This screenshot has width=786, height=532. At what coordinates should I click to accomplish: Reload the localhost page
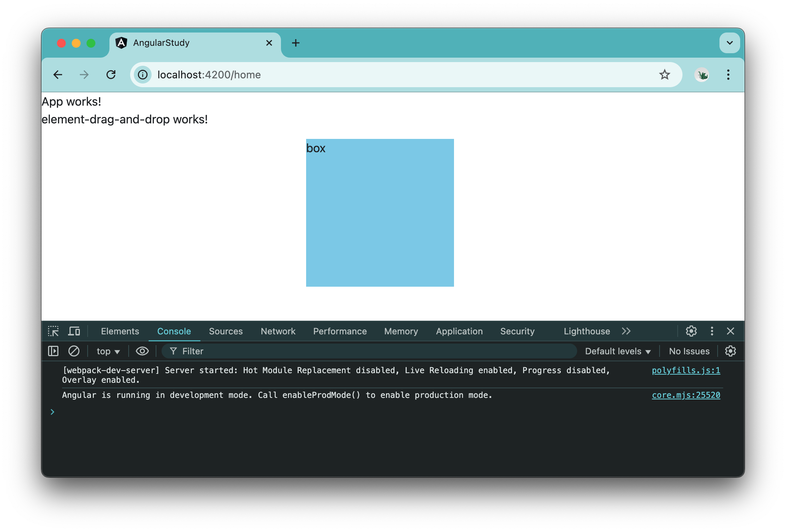pos(111,75)
